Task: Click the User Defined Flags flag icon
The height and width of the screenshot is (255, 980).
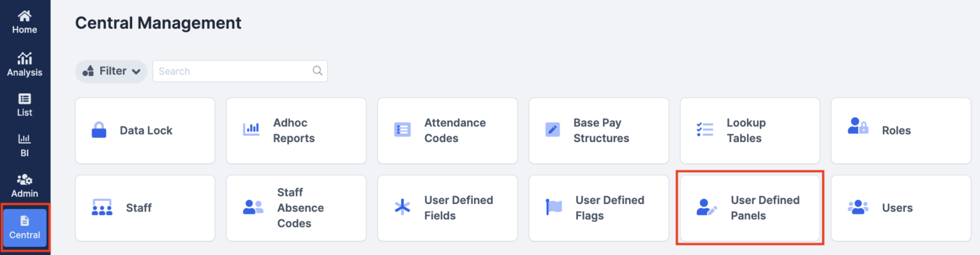Action: [x=553, y=208]
